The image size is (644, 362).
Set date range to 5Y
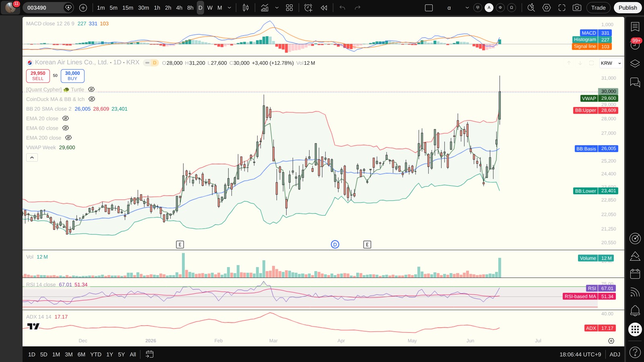pyautogui.click(x=121, y=354)
